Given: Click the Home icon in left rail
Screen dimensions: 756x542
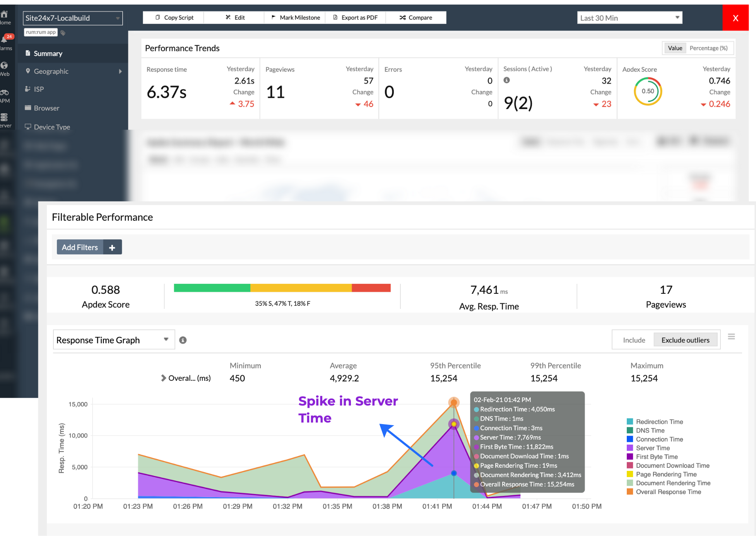Looking at the screenshot, I should [x=4, y=15].
